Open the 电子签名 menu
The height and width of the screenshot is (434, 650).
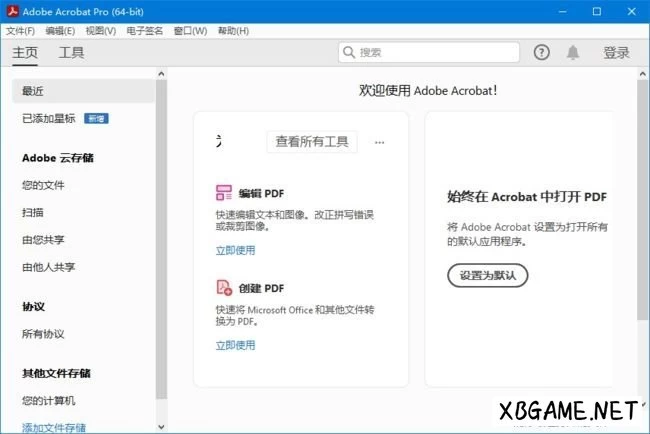(145, 31)
